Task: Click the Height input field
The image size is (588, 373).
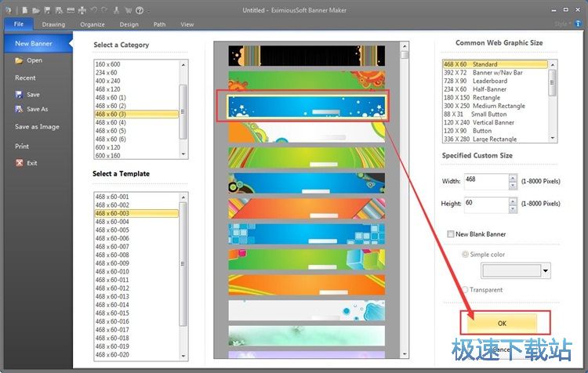Action: (x=486, y=205)
